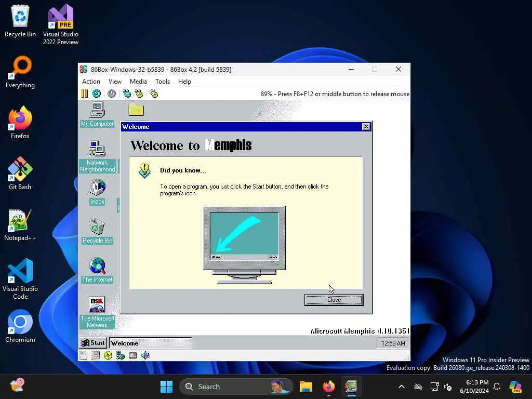Click the 'Welcome to Memphis' heading
532x399 pixels.
pyautogui.click(x=191, y=145)
